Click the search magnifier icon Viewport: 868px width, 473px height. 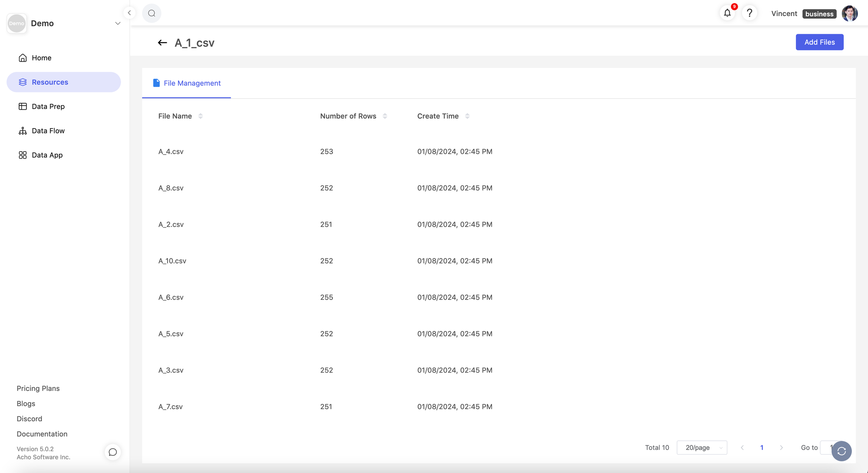(x=151, y=13)
